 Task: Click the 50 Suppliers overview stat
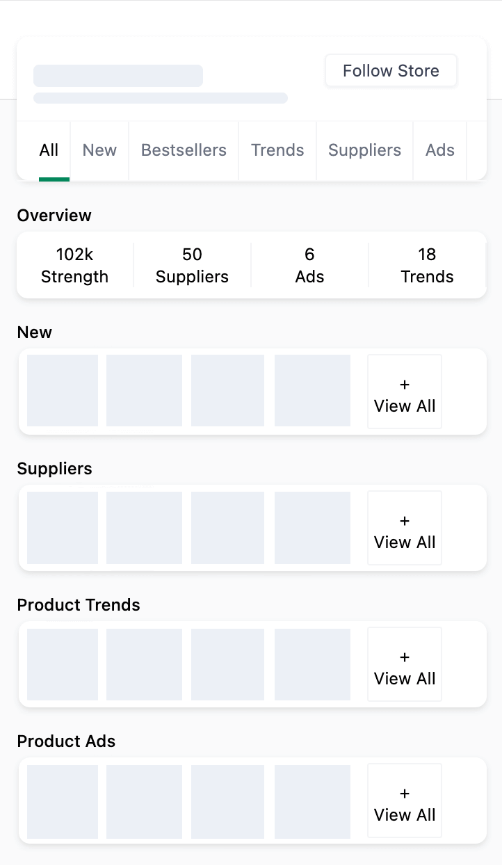(192, 265)
